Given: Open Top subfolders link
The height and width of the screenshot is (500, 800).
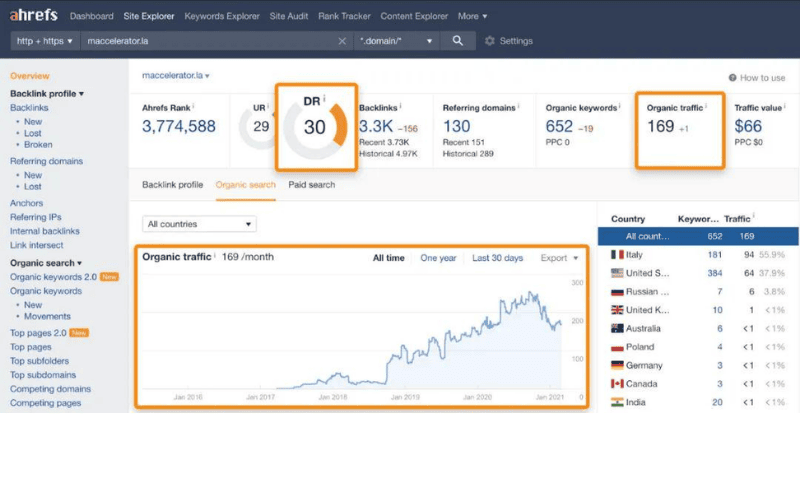Looking at the screenshot, I should point(39,361).
